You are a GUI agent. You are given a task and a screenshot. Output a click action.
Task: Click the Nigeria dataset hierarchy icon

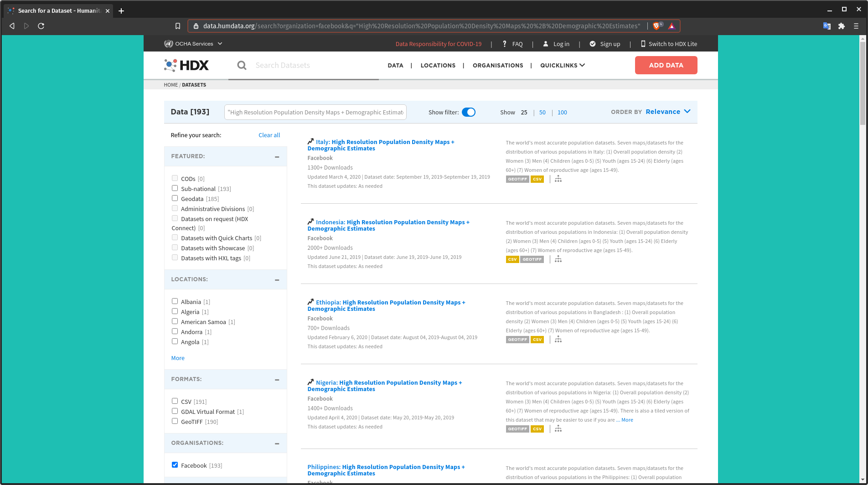558,429
